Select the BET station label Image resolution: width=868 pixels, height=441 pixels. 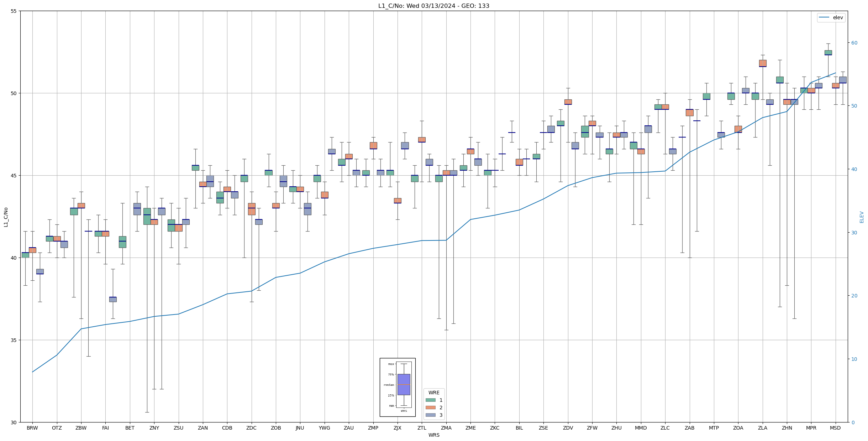point(130,428)
